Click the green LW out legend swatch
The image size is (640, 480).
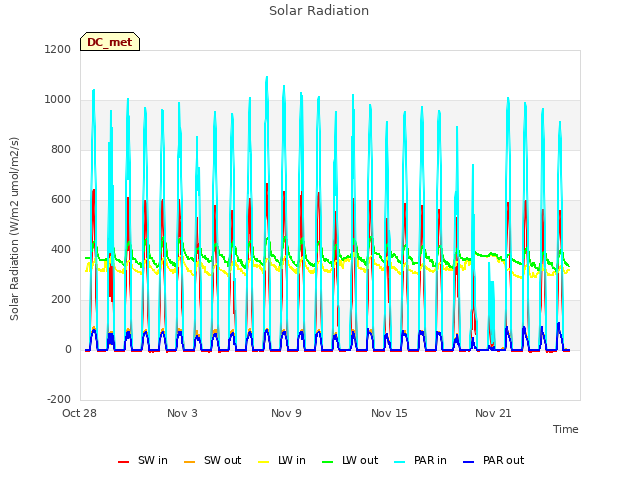(x=327, y=462)
